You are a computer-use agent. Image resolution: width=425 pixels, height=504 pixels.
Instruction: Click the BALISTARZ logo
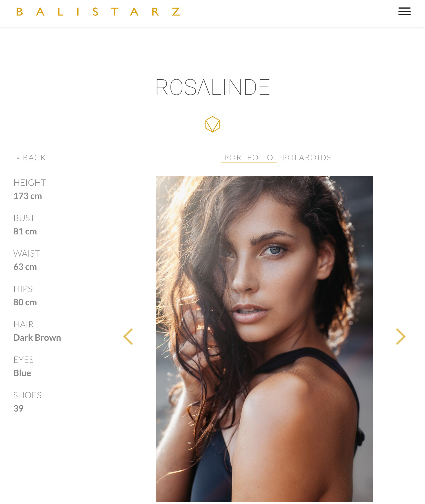(x=98, y=12)
